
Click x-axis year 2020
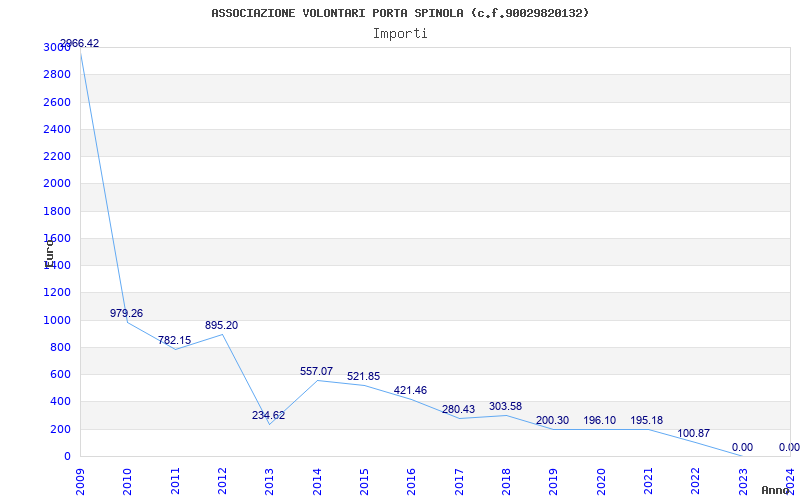pos(601,482)
